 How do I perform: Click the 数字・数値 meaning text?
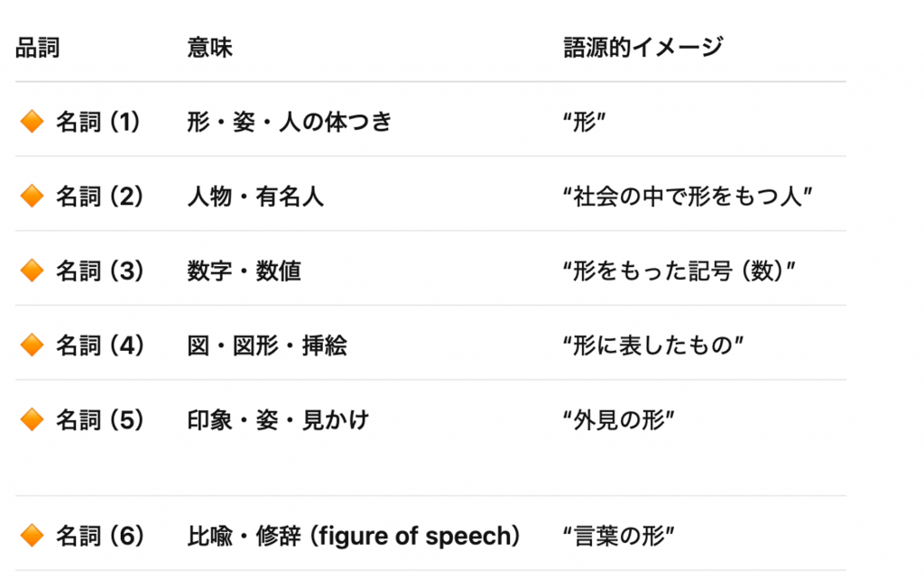point(244,271)
